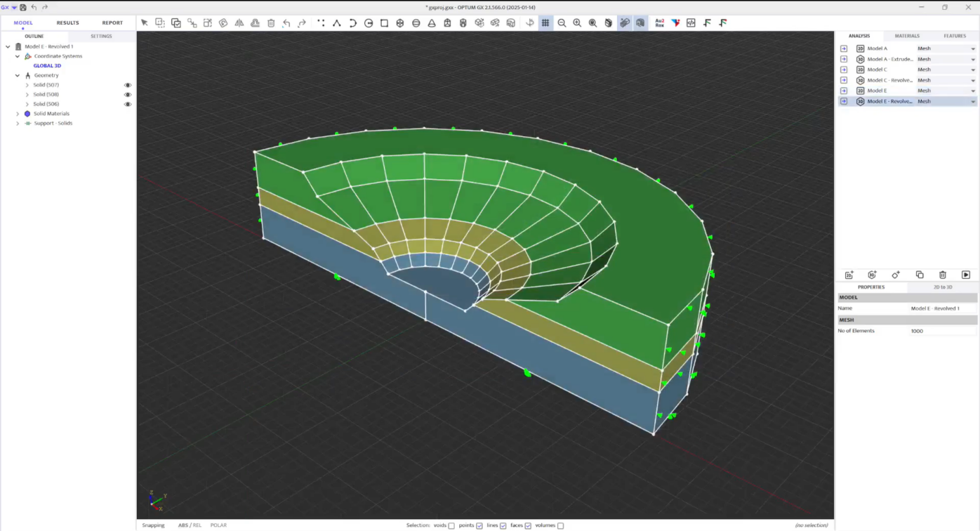
Task: Select the Mirror tool icon
Action: pos(239,22)
